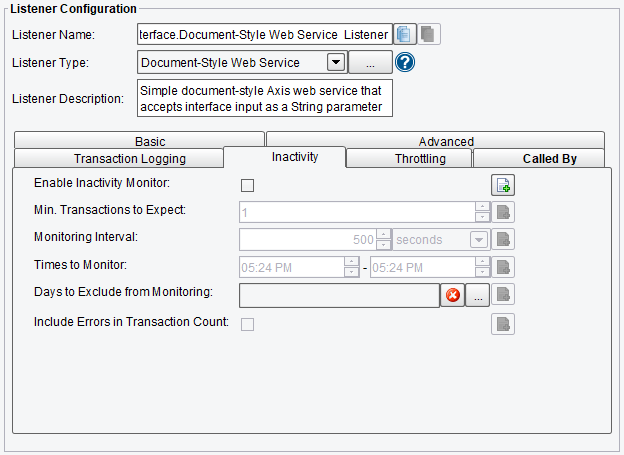This screenshot has width=624, height=455.
Task: Click the Min. Transactions to Expect field
Action: (x=357, y=212)
